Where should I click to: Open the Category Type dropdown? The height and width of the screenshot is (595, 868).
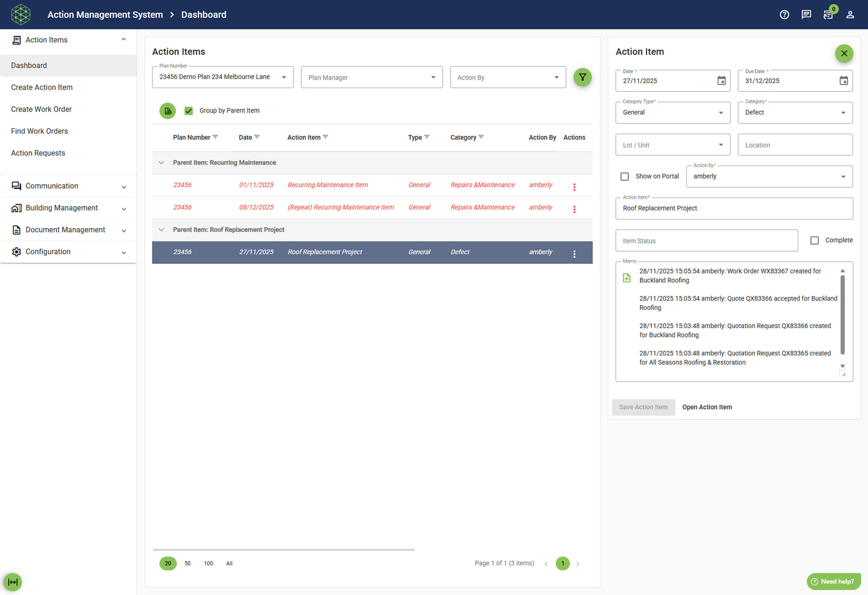672,113
